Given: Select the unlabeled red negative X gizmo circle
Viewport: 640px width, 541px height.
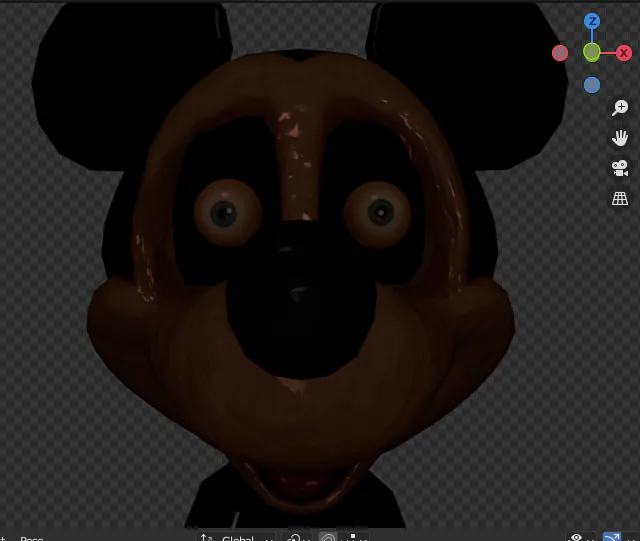Looking at the screenshot, I should (x=560, y=53).
